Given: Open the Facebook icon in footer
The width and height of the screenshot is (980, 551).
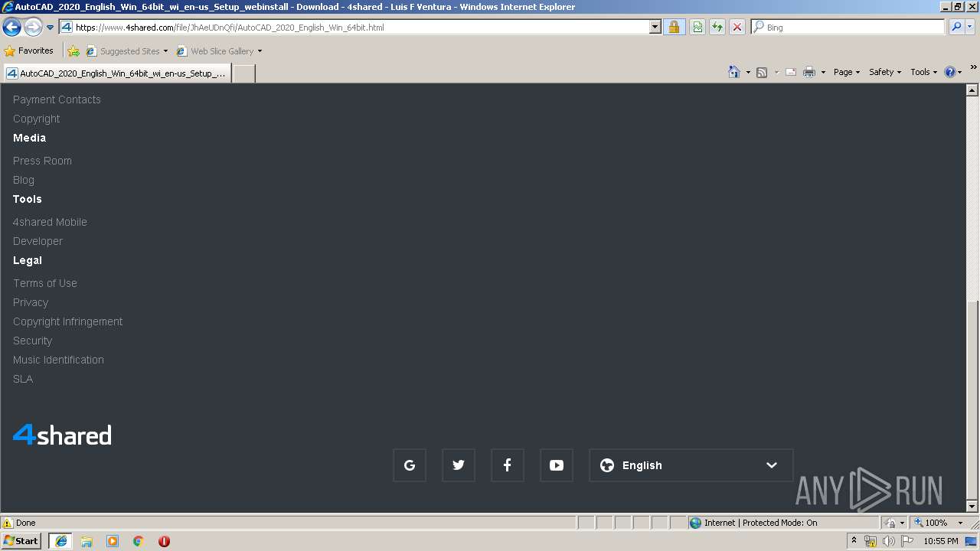Looking at the screenshot, I should point(508,465).
